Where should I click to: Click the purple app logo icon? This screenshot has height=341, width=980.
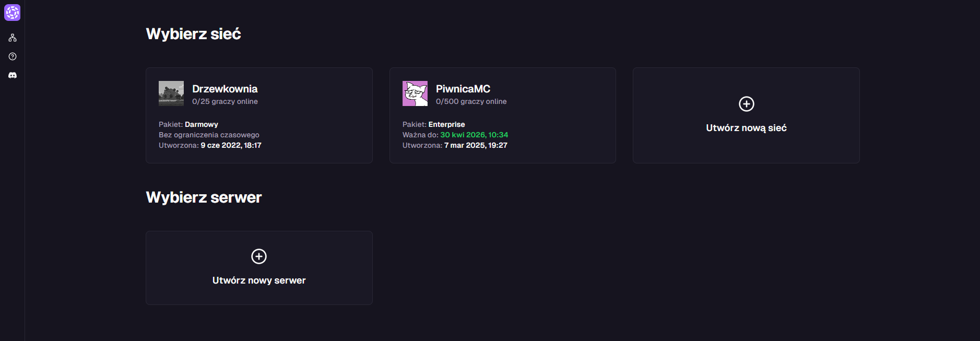click(x=13, y=13)
